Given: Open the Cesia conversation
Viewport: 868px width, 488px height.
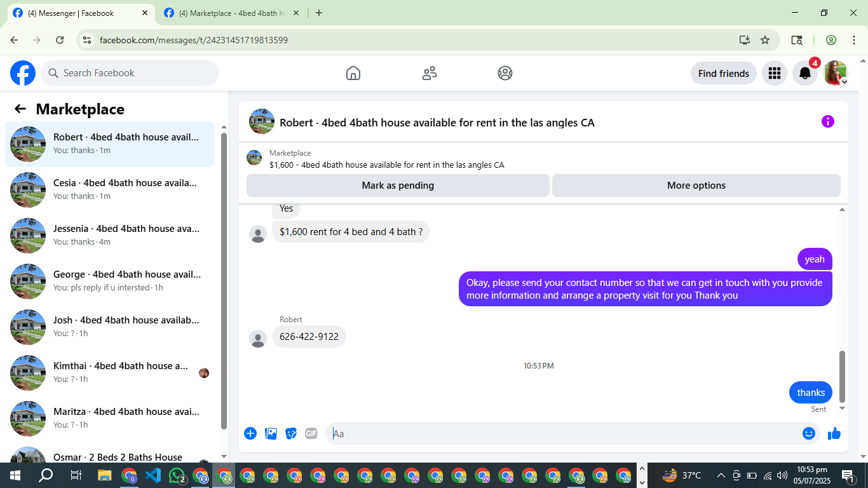Looking at the screenshot, I should [109, 190].
